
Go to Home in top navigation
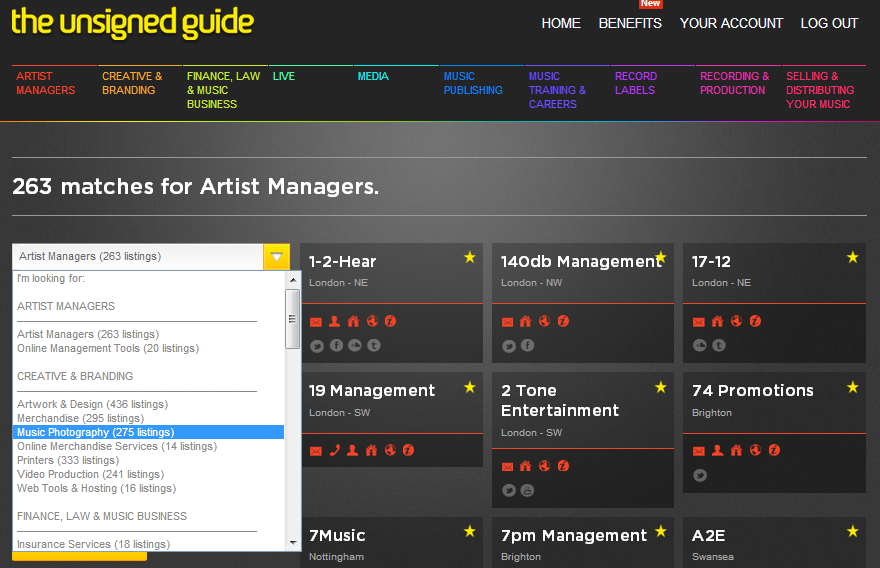pyautogui.click(x=561, y=23)
